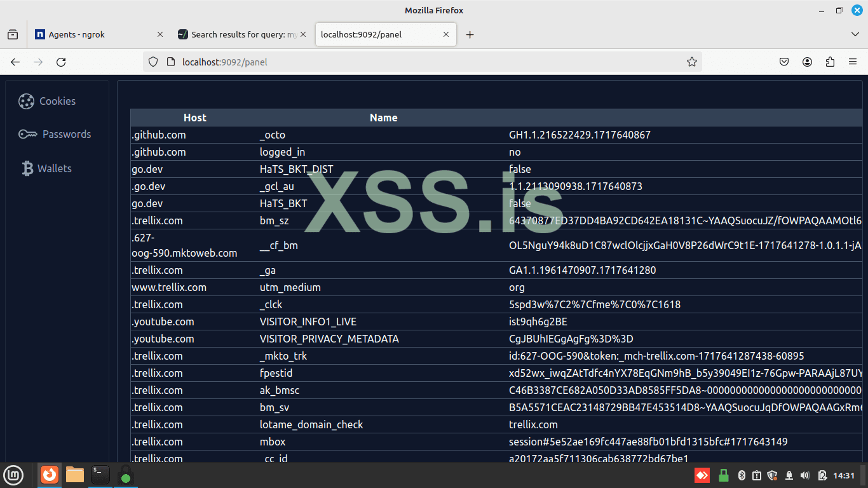Open the network connection tray icon
The image size is (868, 488).
pos(789,475)
